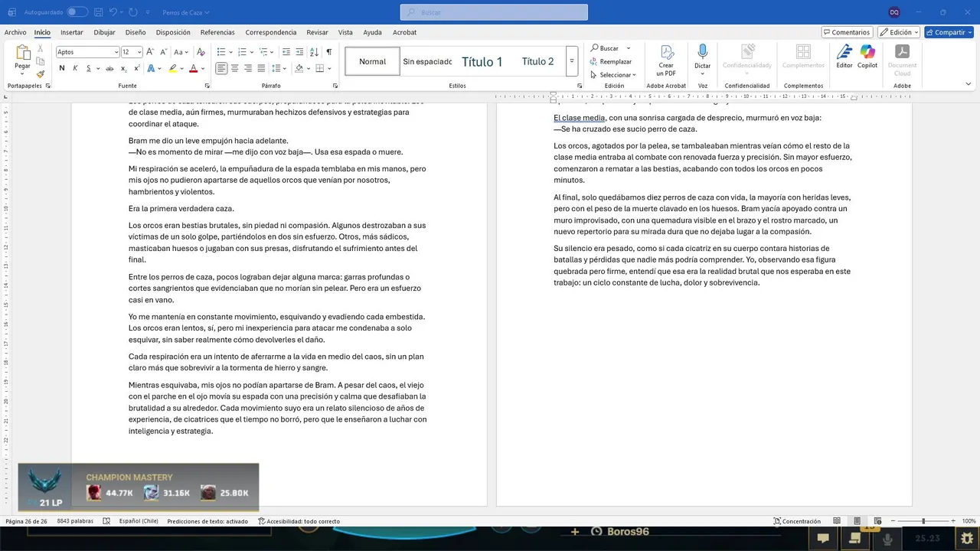Click the bullet list icon
The width and height of the screenshot is (980, 551).
pyautogui.click(x=220, y=52)
